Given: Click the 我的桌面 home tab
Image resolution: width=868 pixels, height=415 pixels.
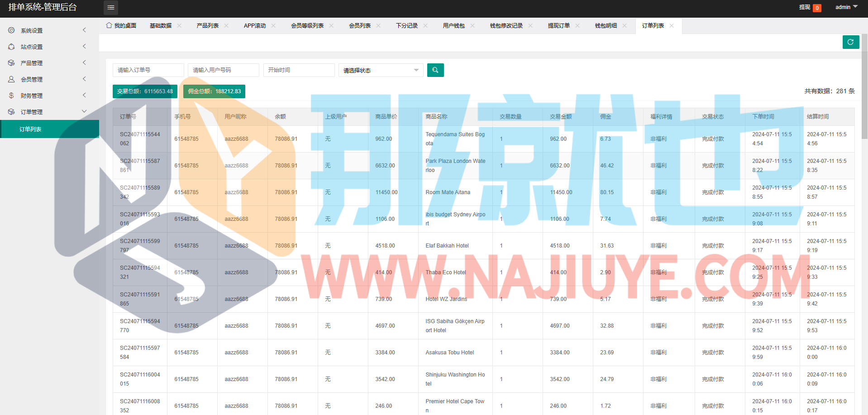Looking at the screenshot, I should pyautogui.click(x=121, y=26).
